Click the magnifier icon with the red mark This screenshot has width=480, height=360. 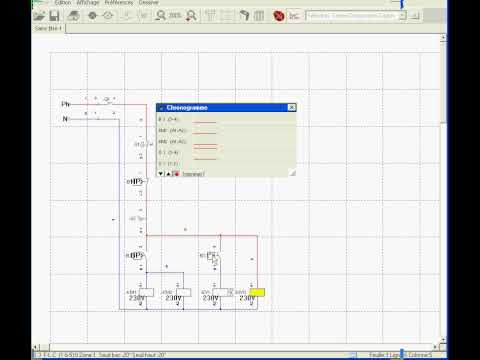click(191, 16)
